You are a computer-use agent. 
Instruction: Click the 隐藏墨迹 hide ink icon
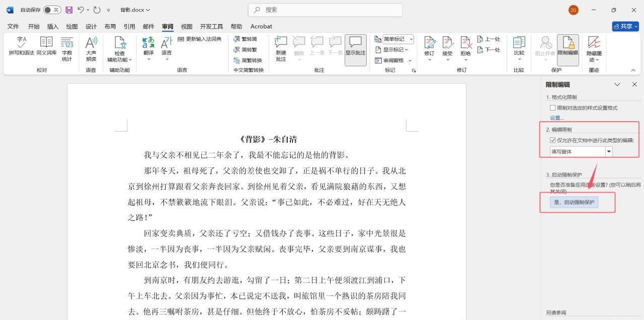click(594, 48)
